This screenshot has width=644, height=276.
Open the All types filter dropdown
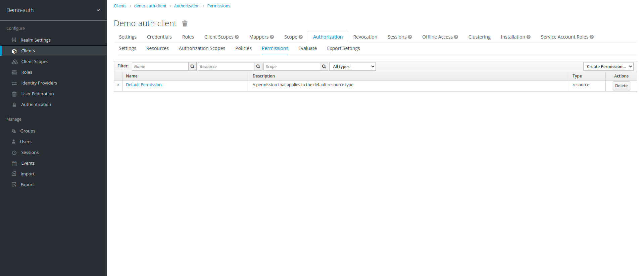click(x=352, y=66)
